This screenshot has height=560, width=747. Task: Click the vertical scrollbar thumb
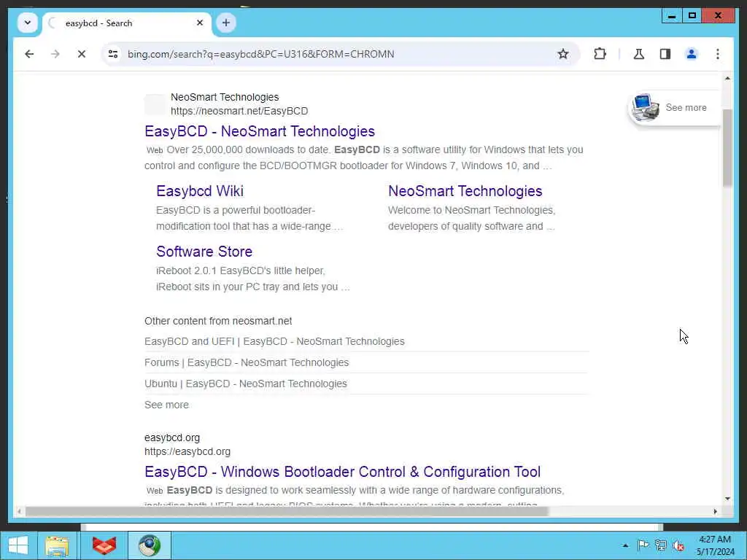[727, 147]
